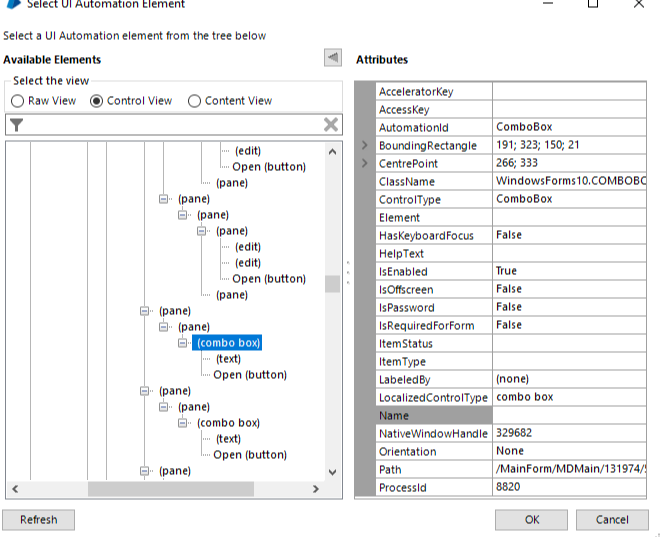Collapse the highlighted (combo box) tree node
Image resolution: width=661 pixels, height=537 pixels.
tap(183, 343)
